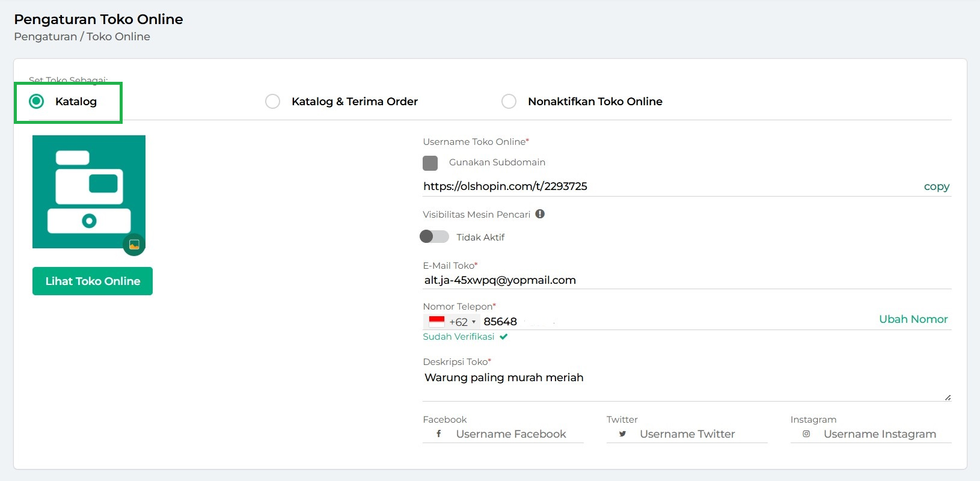Click the E-Mail Toko input field
Viewport: 980px width, 481px height.
(x=685, y=280)
